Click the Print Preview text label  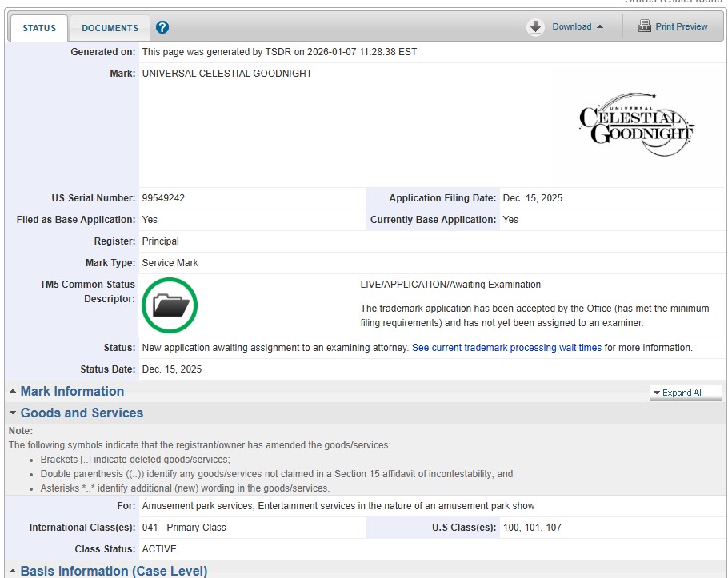click(x=681, y=26)
